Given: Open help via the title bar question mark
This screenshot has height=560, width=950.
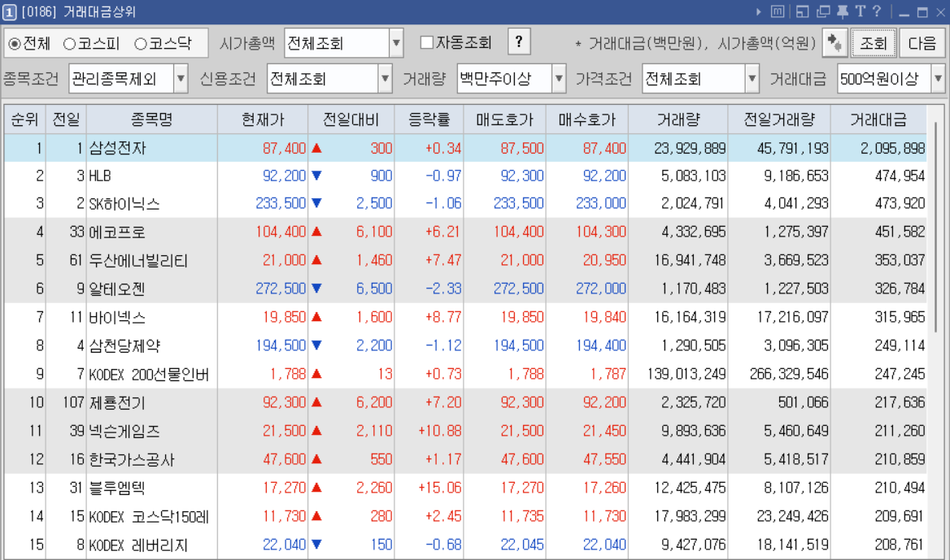Looking at the screenshot, I should click(877, 11).
